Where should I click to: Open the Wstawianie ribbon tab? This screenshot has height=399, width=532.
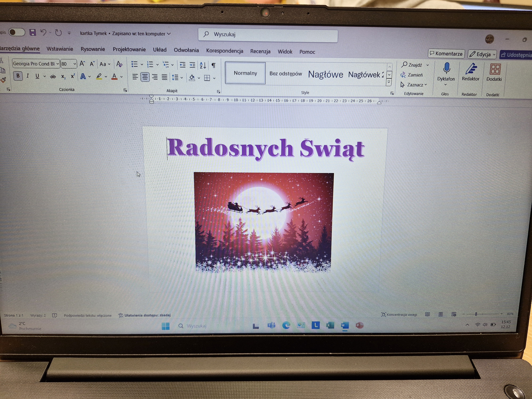[60, 49]
